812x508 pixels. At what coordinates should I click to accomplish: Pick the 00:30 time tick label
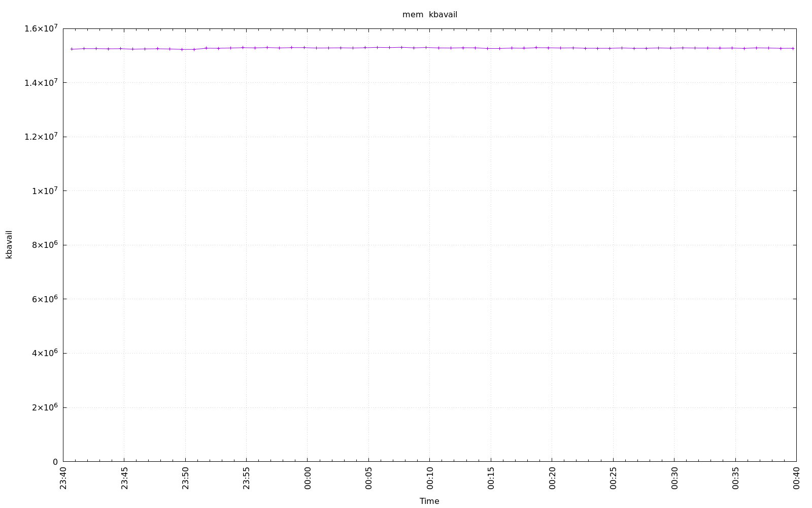pos(674,478)
